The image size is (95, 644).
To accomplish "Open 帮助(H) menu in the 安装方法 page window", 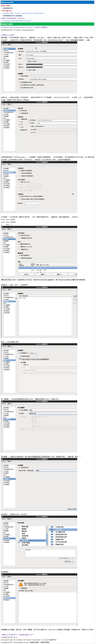I will (x=10, y=104).
